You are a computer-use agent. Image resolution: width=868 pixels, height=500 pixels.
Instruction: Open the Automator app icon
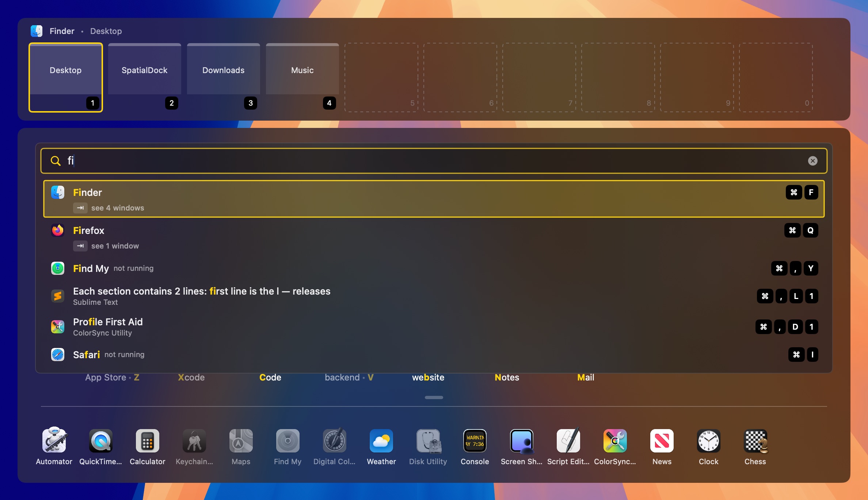pyautogui.click(x=54, y=440)
